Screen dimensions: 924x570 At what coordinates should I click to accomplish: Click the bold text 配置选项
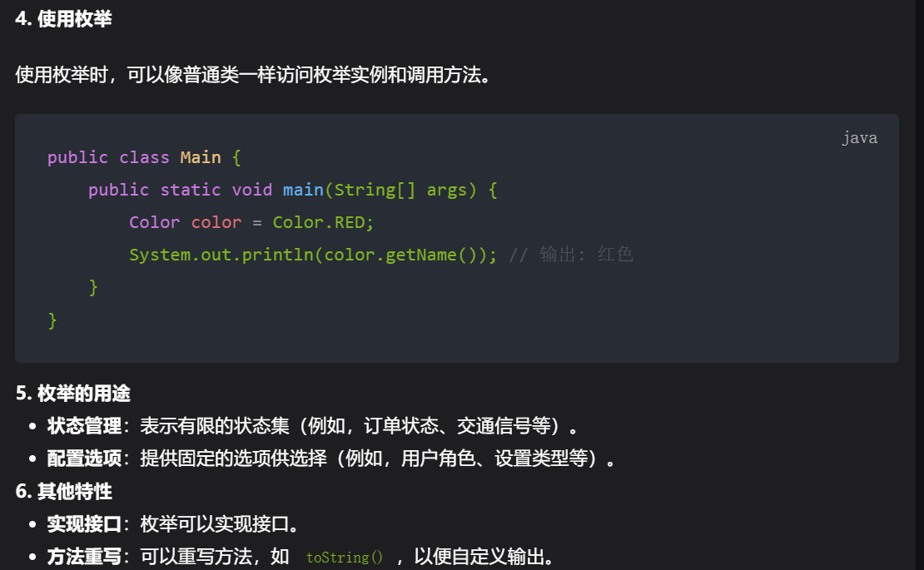coord(84,458)
